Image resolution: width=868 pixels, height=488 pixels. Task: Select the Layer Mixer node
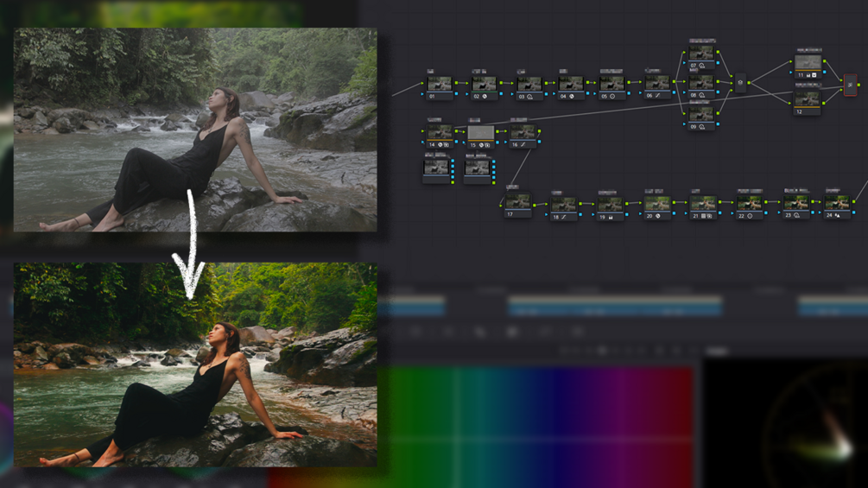click(740, 83)
